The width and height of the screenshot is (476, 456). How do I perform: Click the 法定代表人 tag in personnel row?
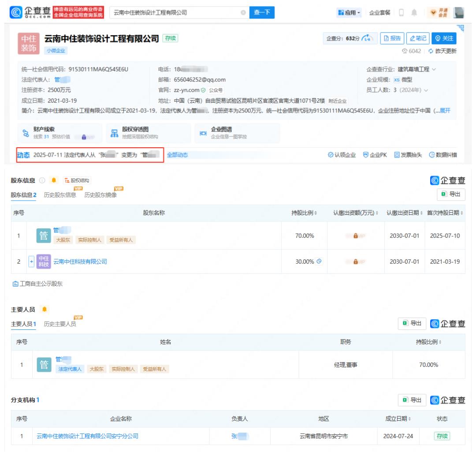tap(70, 369)
